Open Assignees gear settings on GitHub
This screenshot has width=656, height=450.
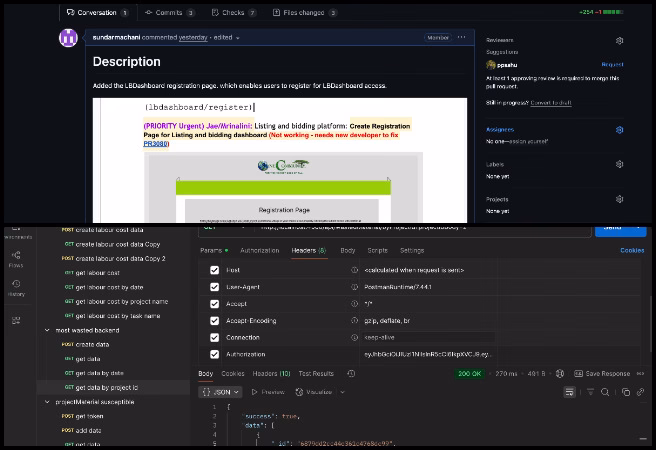[620, 130]
